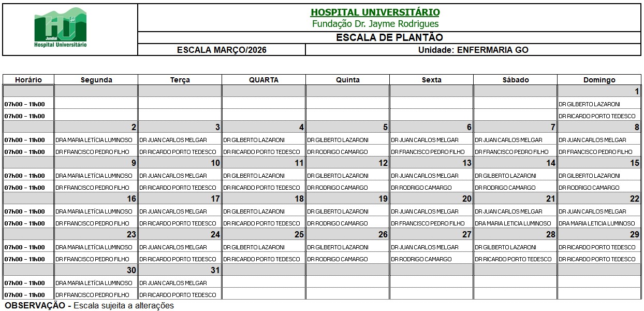This screenshot has height=311, width=644.
Task: Click the Segunda column header
Action: pyautogui.click(x=96, y=80)
